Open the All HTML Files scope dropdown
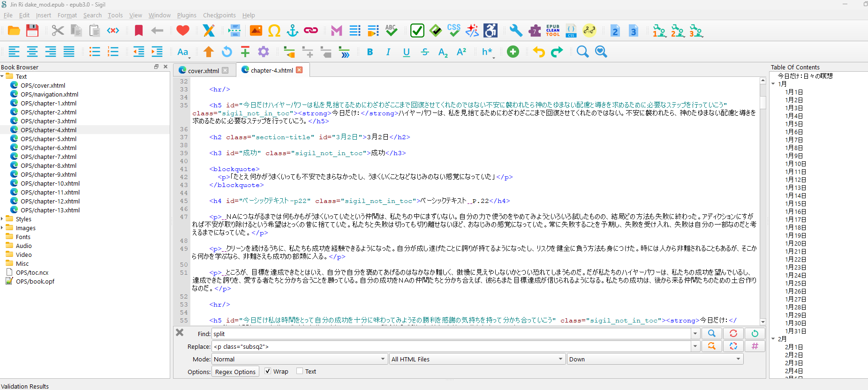Screen dimensions: 868x390 click(x=477, y=359)
